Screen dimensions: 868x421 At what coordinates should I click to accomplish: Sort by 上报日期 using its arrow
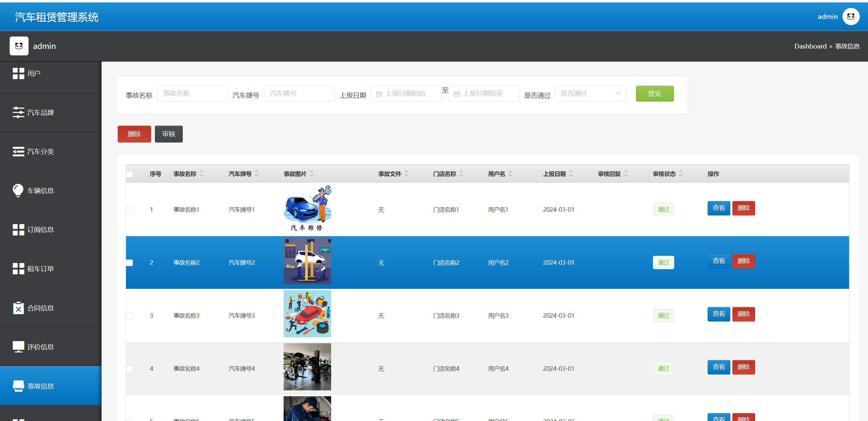pos(571,174)
